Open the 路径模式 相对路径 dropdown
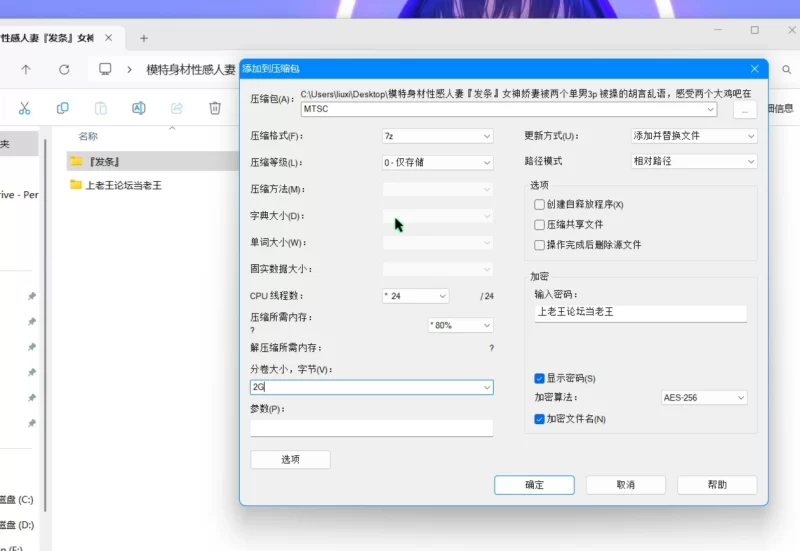Screen dimensions: 800x551 point(694,161)
